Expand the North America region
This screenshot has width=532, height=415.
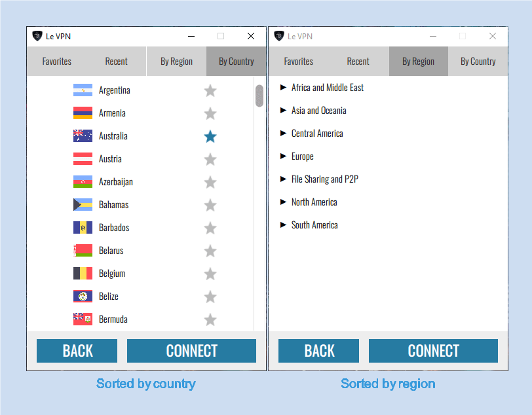[x=314, y=202]
